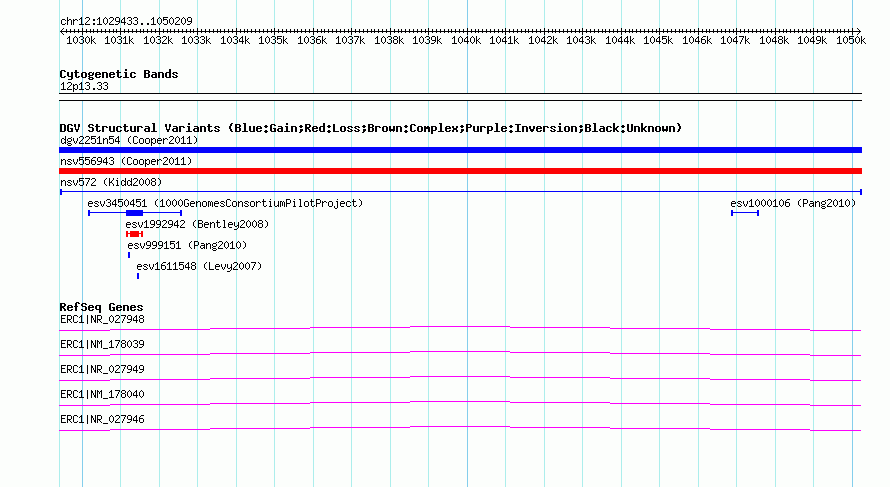Click the ERC1|NR_027949 gene label
Image resolution: width=890 pixels, height=487 pixels.
[x=102, y=370]
